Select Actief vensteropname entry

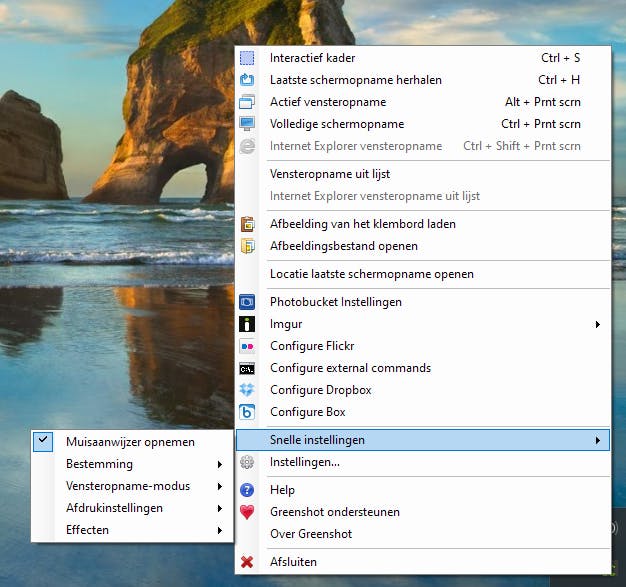click(x=423, y=102)
